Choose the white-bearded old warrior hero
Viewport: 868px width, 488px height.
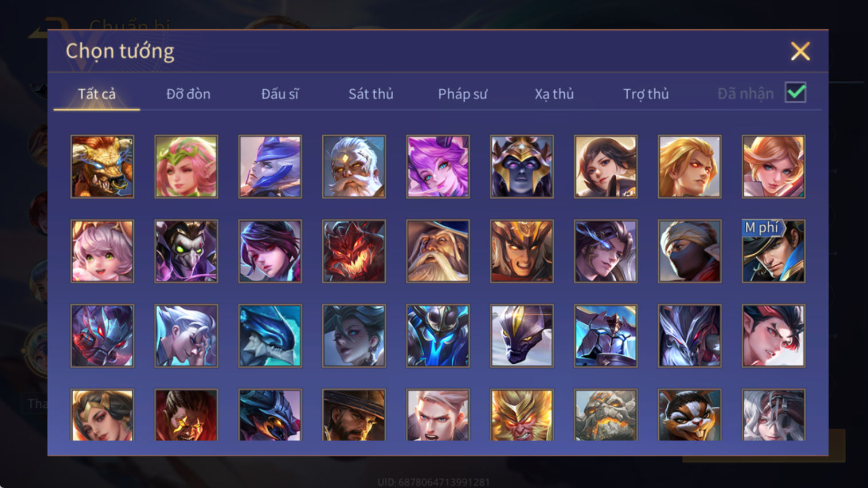(x=354, y=167)
